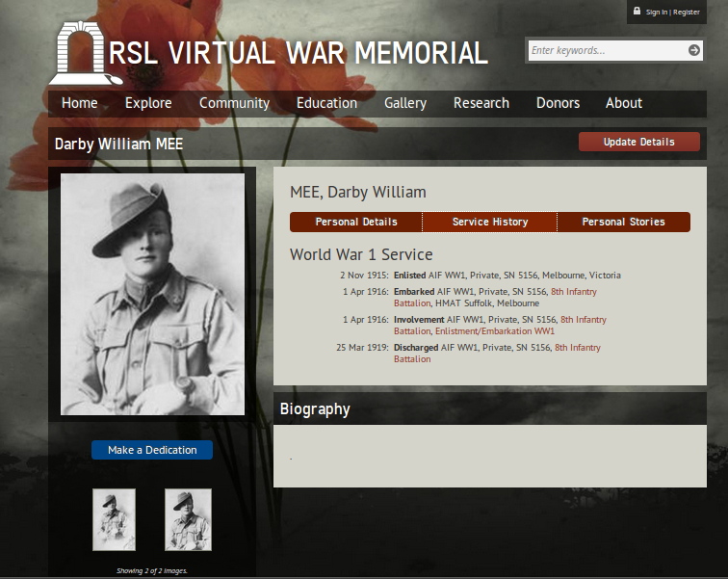728x579 pixels.
Task: Open 8th Infantry Battalion link in Discharged entry
Action: [x=578, y=348]
